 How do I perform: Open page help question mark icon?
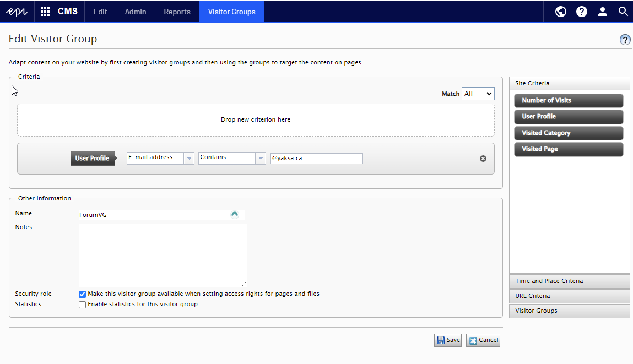[625, 40]
